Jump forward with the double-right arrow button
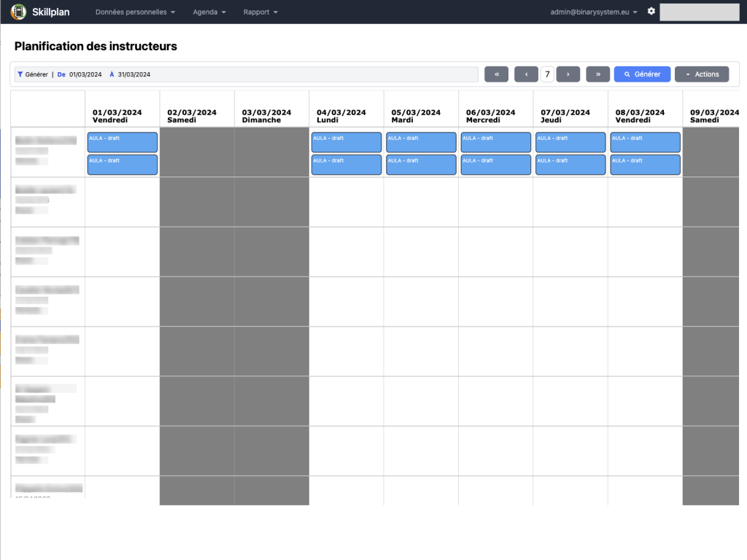This screenshot has height=560, width=747. coord(597,74)
